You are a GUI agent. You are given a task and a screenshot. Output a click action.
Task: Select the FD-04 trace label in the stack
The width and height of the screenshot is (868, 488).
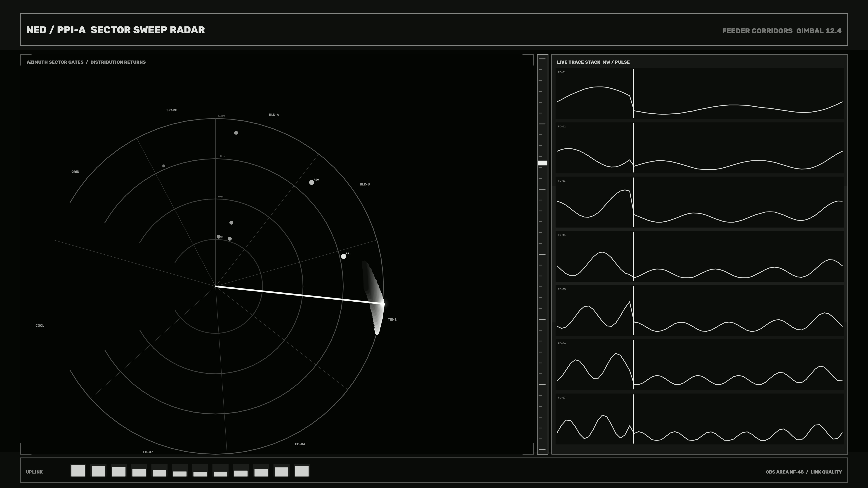click(x=562, y=235)
